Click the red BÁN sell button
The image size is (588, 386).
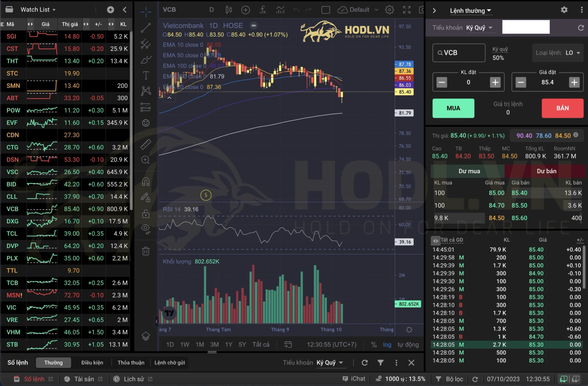[562, 108]
